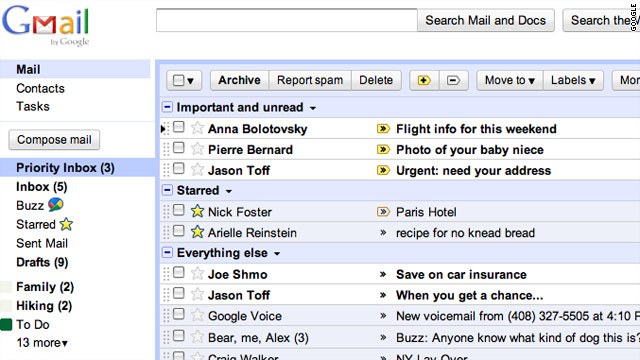Select the Google Voice message checkbox
The image size is (640, 360).
(179, 314)
